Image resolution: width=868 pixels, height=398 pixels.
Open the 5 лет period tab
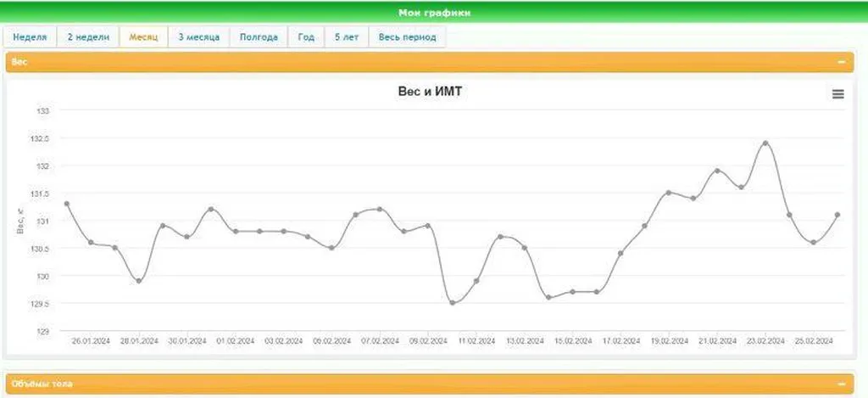click(x=346, y=37)
